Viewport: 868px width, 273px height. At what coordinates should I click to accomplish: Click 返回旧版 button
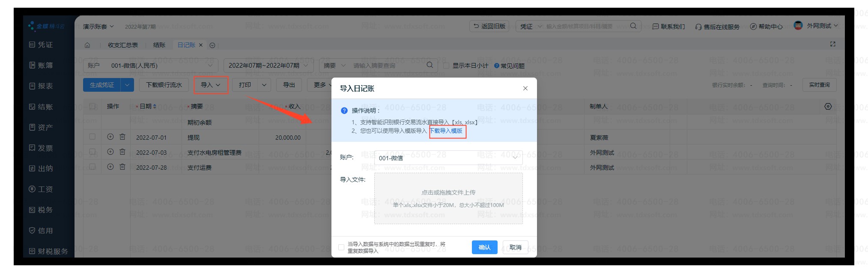pyautogui.click(x=489, y=26)
